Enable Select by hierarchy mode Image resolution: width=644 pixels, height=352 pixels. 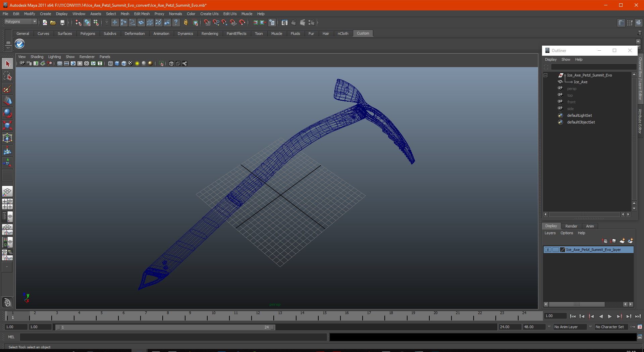coord(78,22)
